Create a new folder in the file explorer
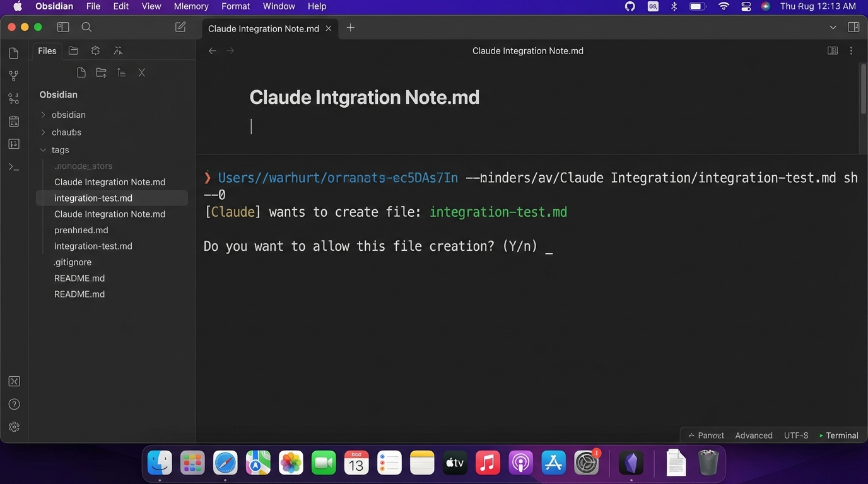Image resolution: width=868 pixels, height=484 pixels. 101,72
